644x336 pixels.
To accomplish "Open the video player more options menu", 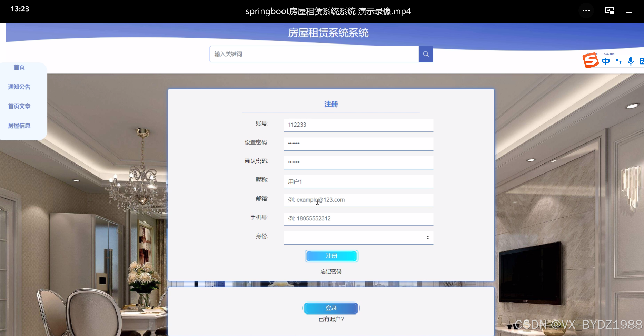I will [x=586, y=11].
